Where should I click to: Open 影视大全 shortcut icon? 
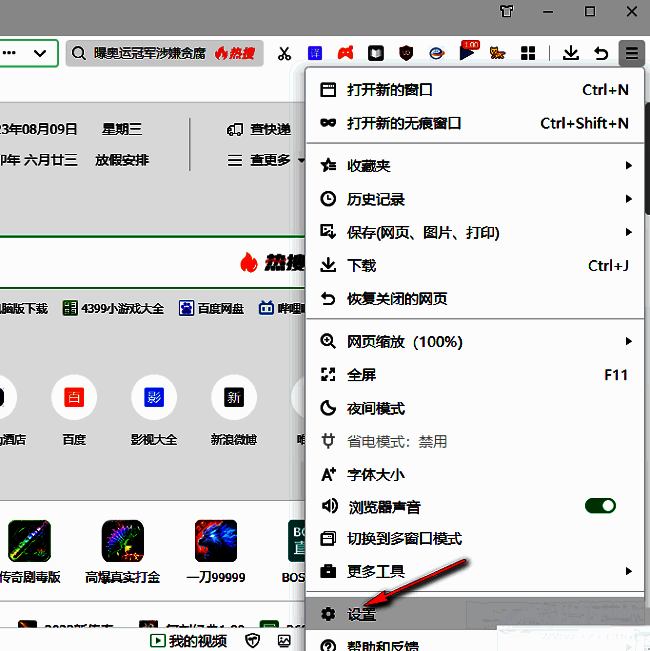[x=154, y=397]
